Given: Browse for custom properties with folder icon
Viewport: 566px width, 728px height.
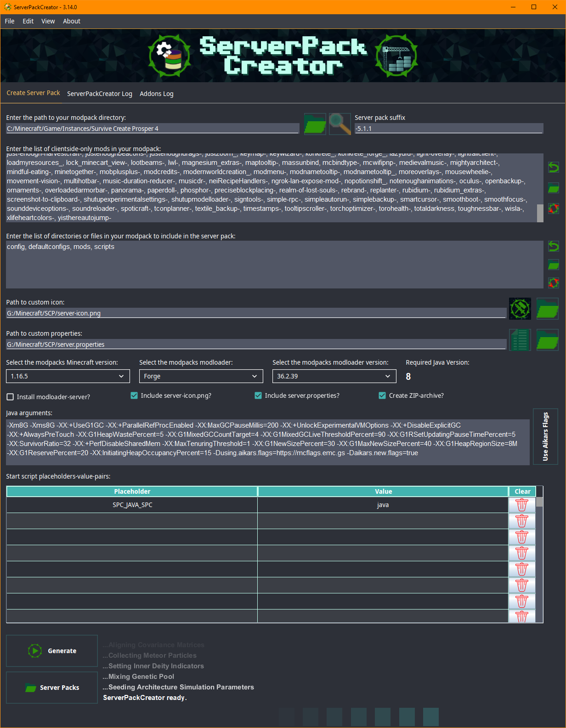Looking at the screenshot, I should click(x=548, y=340).
